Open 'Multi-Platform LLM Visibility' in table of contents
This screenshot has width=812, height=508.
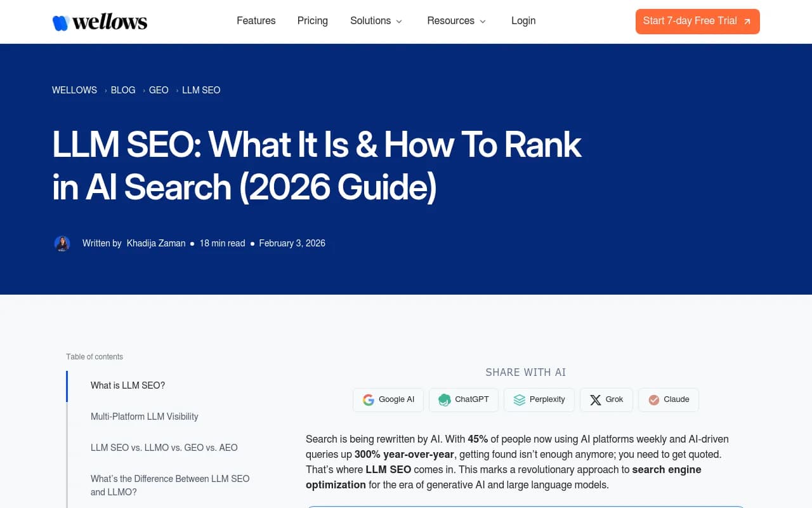click(x=144, y=417)
